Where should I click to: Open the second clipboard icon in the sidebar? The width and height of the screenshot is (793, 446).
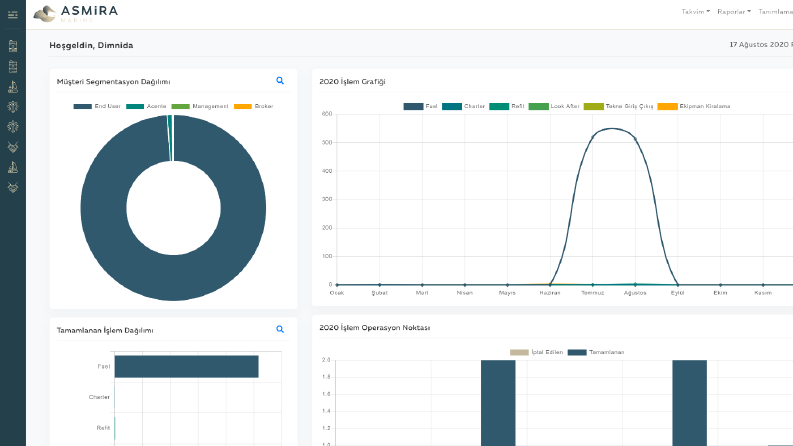[x=13, y=66]
